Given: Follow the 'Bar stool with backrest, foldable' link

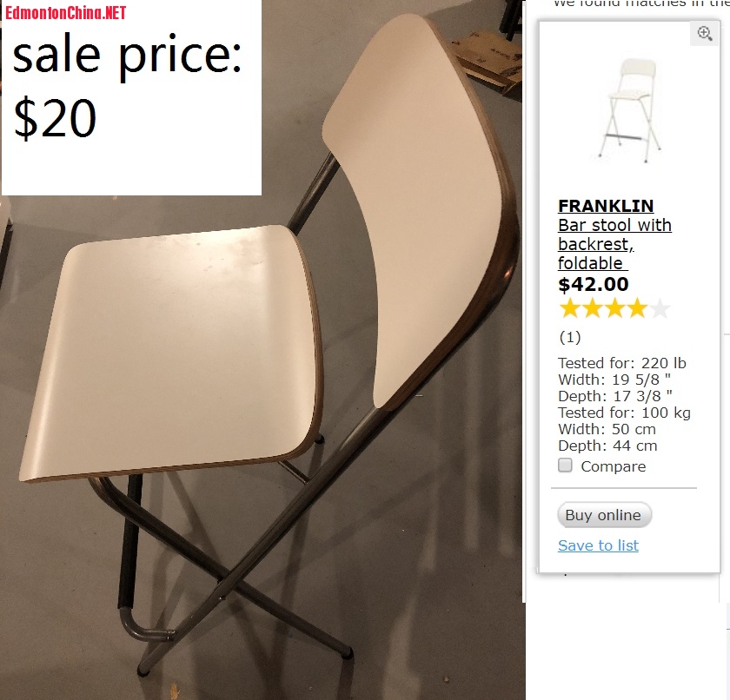Looking at the screenshot, I should point(614,244).
